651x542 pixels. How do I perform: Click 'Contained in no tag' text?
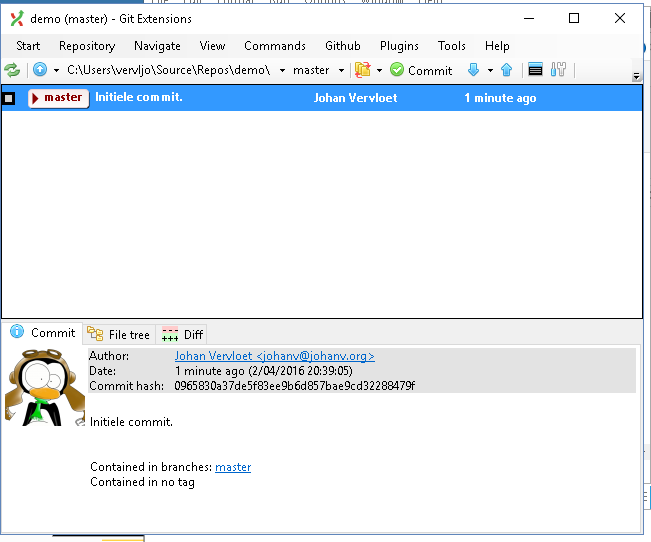click(x=142, y=482)
